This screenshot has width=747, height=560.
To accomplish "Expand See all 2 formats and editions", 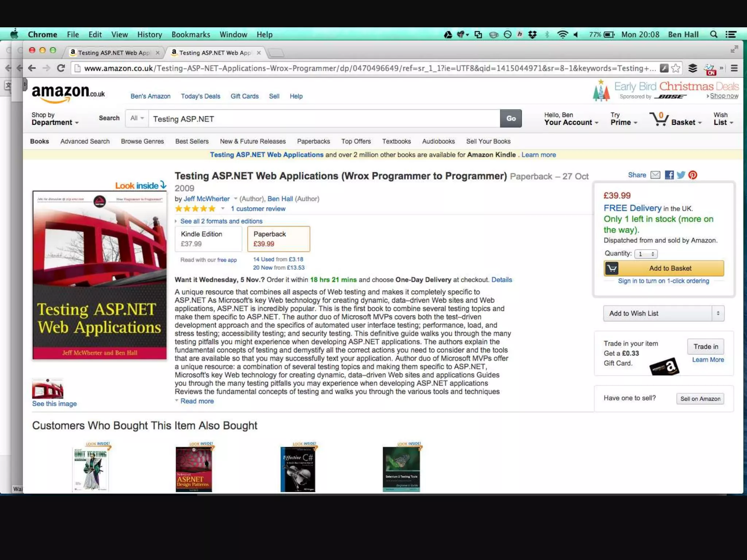I will click(221, 221).
